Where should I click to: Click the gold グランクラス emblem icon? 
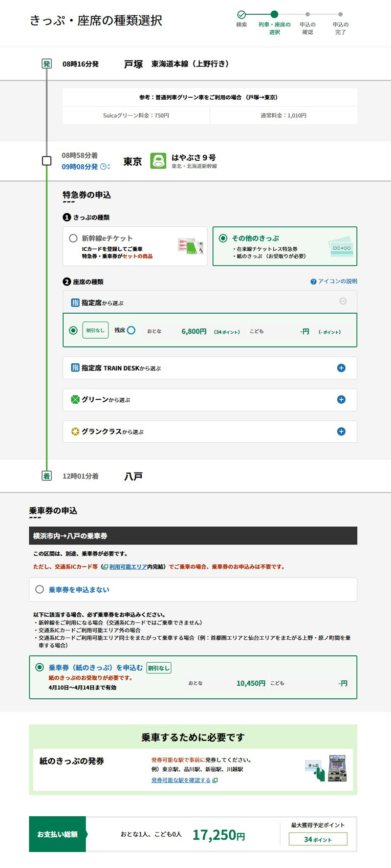(x=75, y=432)
